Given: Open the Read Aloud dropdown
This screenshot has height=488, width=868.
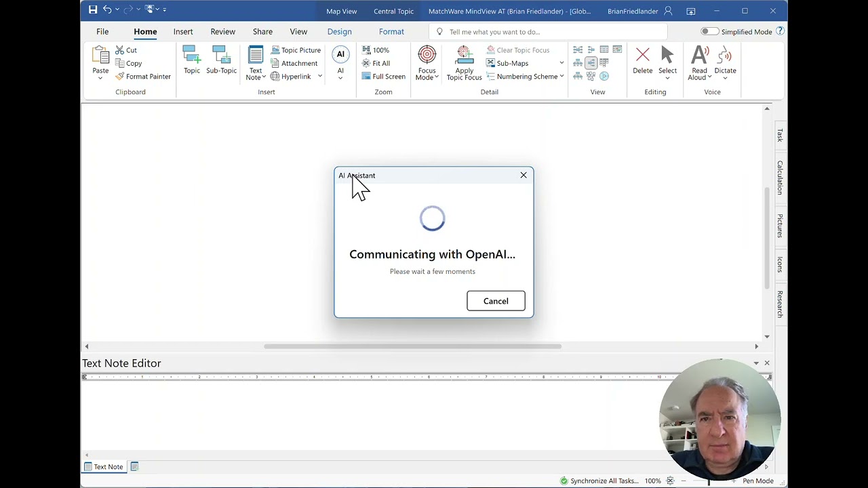Looking at the screenshot, I should point(709,77).
